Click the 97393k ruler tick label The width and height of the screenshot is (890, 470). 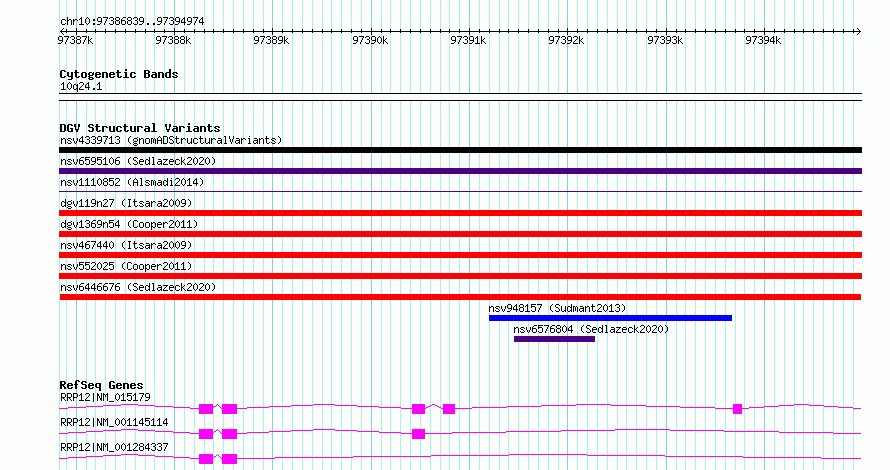[665, 40]
